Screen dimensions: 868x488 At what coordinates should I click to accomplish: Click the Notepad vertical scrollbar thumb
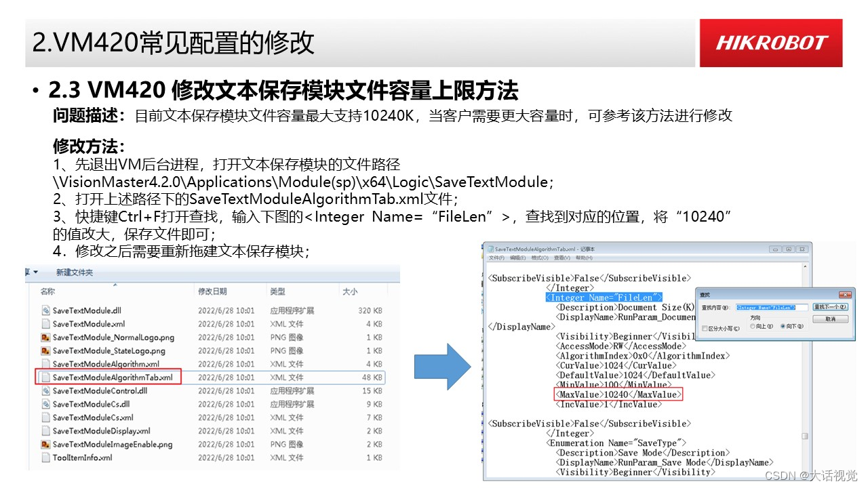805,437
